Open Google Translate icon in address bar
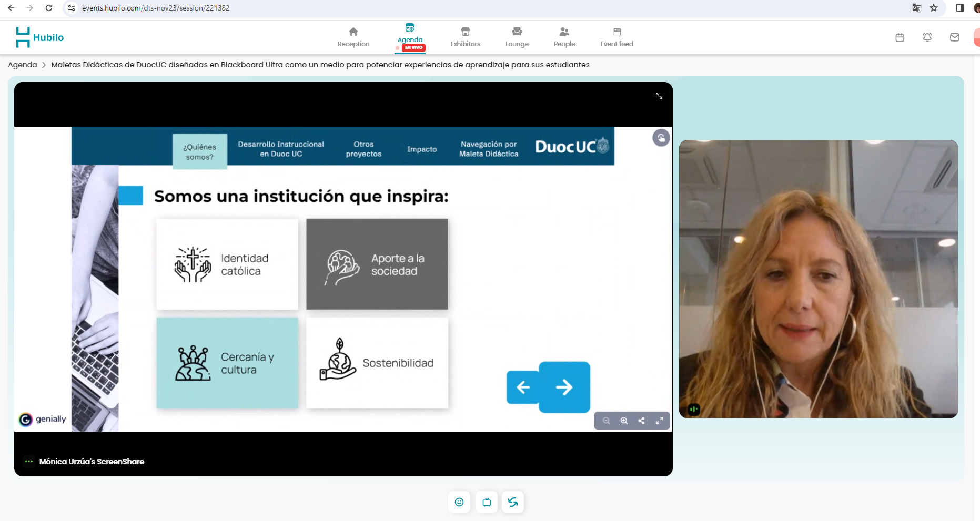The height and width of the screenshot is (521, 980). [x=917, y=8]
